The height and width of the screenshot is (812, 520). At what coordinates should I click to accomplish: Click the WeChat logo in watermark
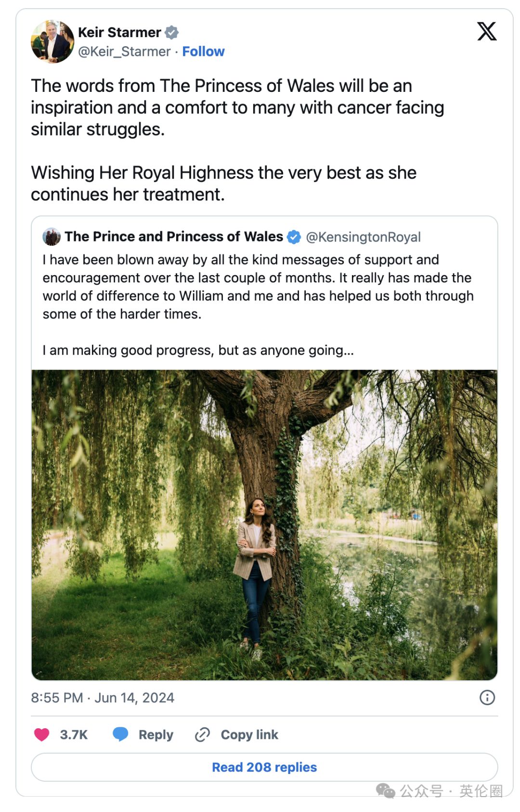tap(386, 790)
